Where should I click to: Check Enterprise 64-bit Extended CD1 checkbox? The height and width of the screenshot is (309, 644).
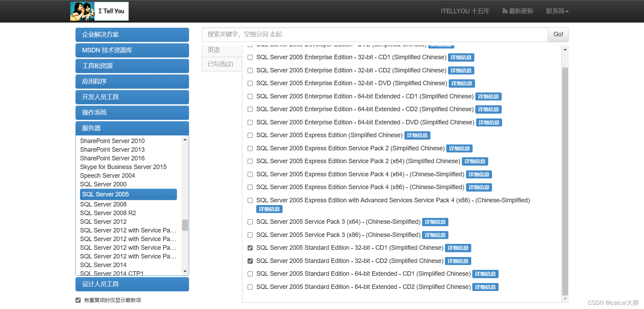click(250, 97)
